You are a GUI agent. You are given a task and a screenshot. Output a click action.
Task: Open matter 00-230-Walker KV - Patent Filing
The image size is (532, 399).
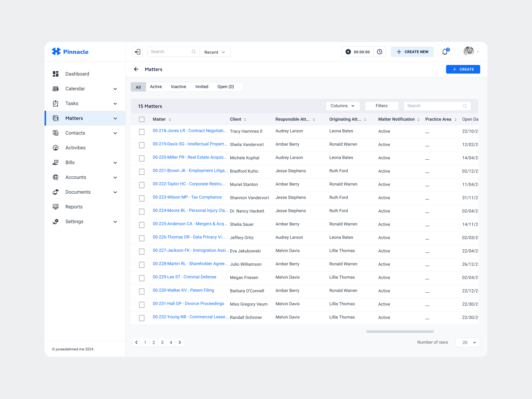tap(183, 290)
